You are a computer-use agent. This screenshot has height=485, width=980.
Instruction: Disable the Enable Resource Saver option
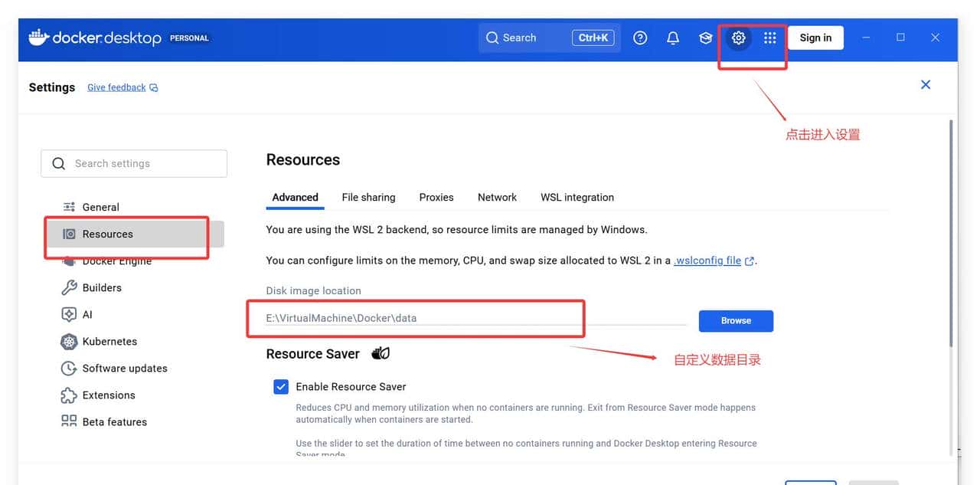[x=281, y=386]
